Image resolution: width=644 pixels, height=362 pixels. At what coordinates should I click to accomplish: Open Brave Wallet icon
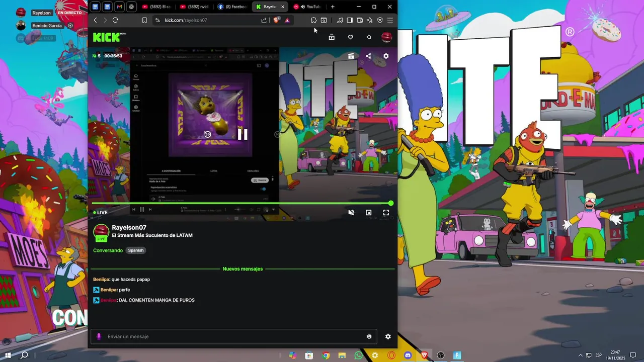(x=360, y=20)
